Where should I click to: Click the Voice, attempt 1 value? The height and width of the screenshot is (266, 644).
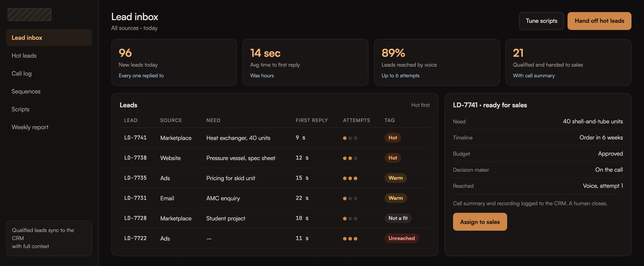tap(603, 186)
